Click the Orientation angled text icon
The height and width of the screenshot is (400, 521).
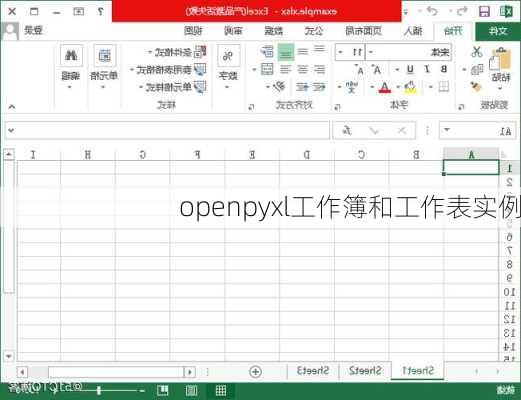pyautogui.click(x=279, y=87)
